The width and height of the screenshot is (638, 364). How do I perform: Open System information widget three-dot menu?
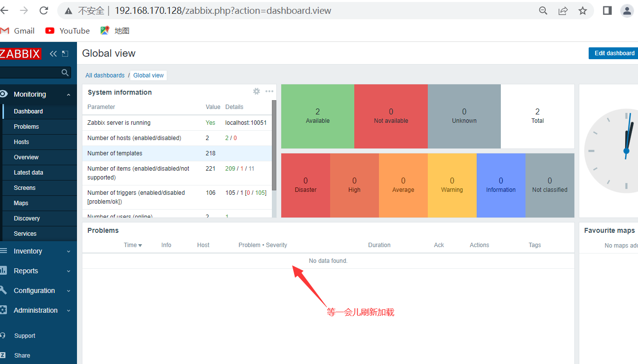tap(269, 91)
